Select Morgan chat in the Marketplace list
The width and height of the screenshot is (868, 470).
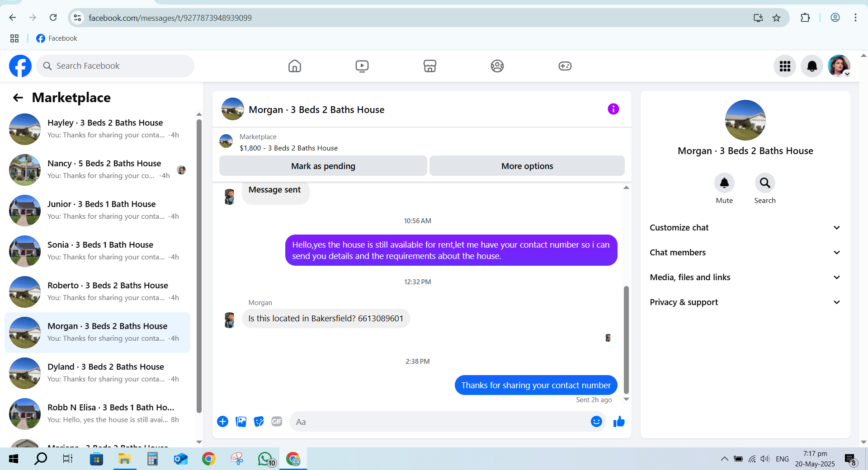click(x=97, y=333)
